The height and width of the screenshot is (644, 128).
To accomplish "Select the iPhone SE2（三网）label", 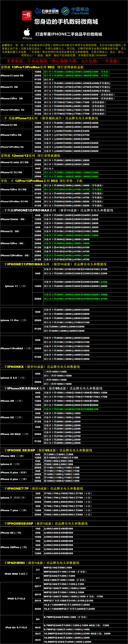I will (x=12, y=456).
